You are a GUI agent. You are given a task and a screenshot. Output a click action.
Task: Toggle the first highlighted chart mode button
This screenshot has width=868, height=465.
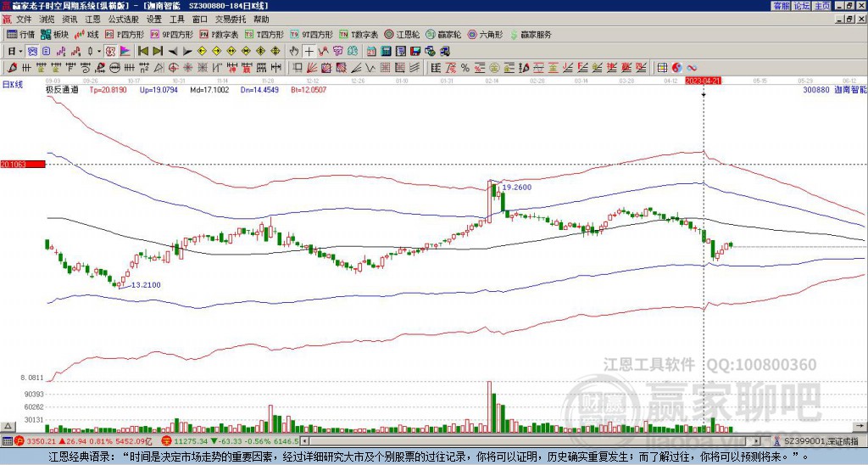[x=33, y=52]
